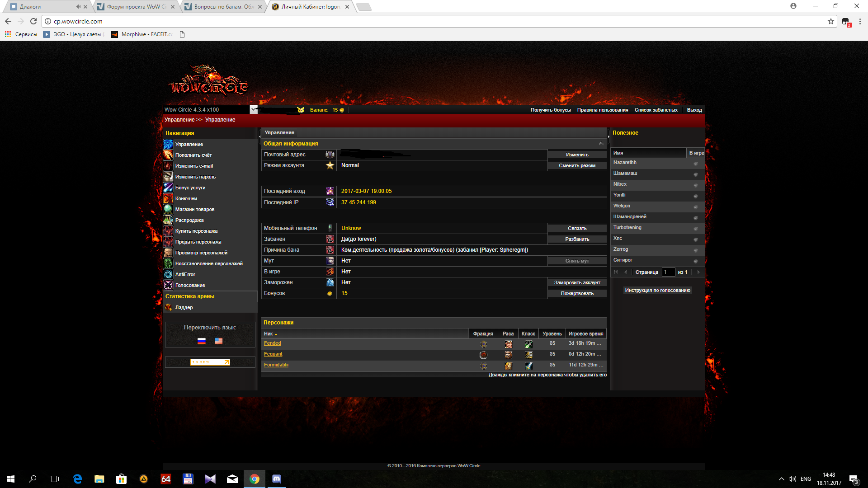Click the Магазин товаров shop icon
868x488 pixels.
pos(168,209)
